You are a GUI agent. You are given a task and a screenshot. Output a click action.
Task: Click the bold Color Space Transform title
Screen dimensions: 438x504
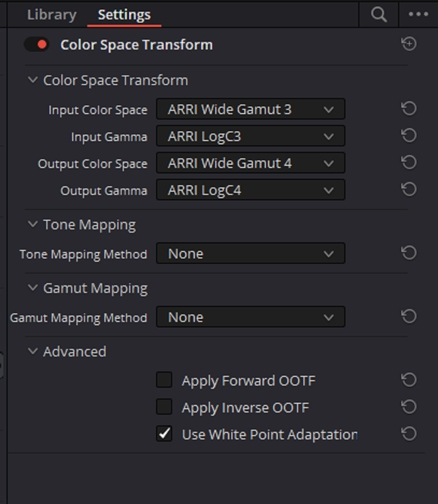point(137,45)
